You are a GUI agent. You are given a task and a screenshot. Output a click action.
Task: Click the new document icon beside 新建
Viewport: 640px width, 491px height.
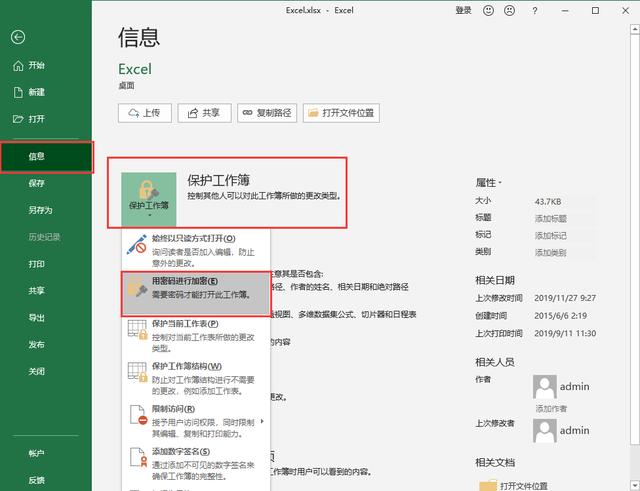[18, 92]
